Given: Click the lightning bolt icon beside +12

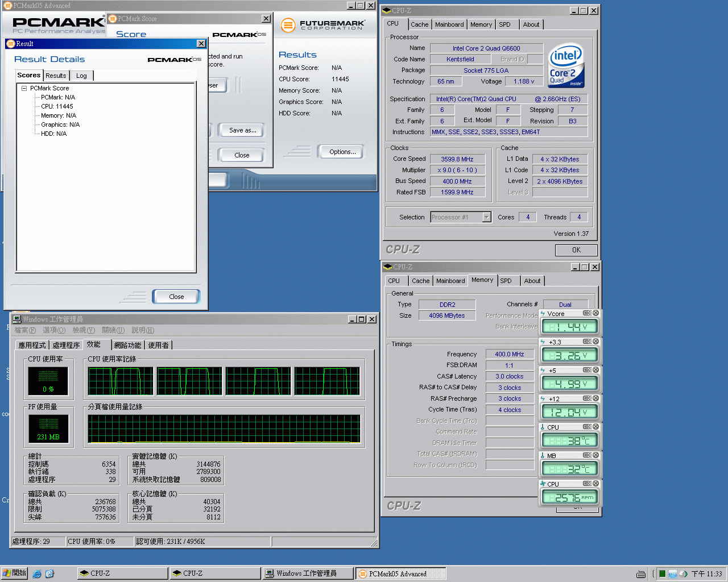Looking at the screenshot, I should click(x=543, y=399).
